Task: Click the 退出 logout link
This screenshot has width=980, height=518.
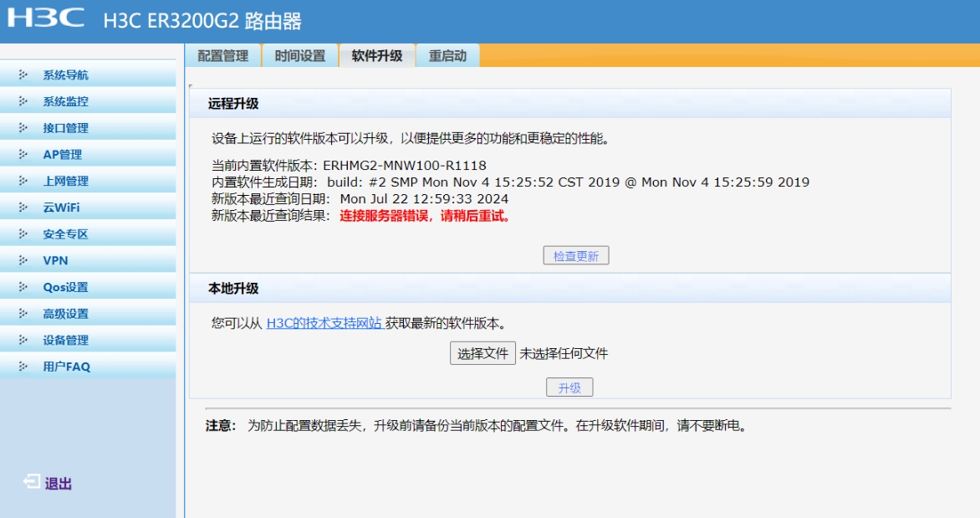Action: pyautogui.click(x=59, y=484)
